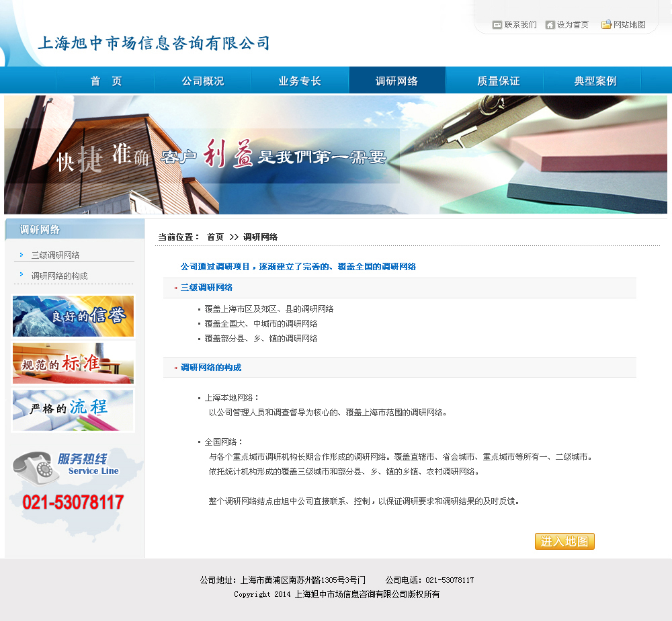The width and height of the screenshot is (672, 621).
Task: Click the blue arrow bullet beside 调研网络的构成 sidebar
Action: coord(22,275)
